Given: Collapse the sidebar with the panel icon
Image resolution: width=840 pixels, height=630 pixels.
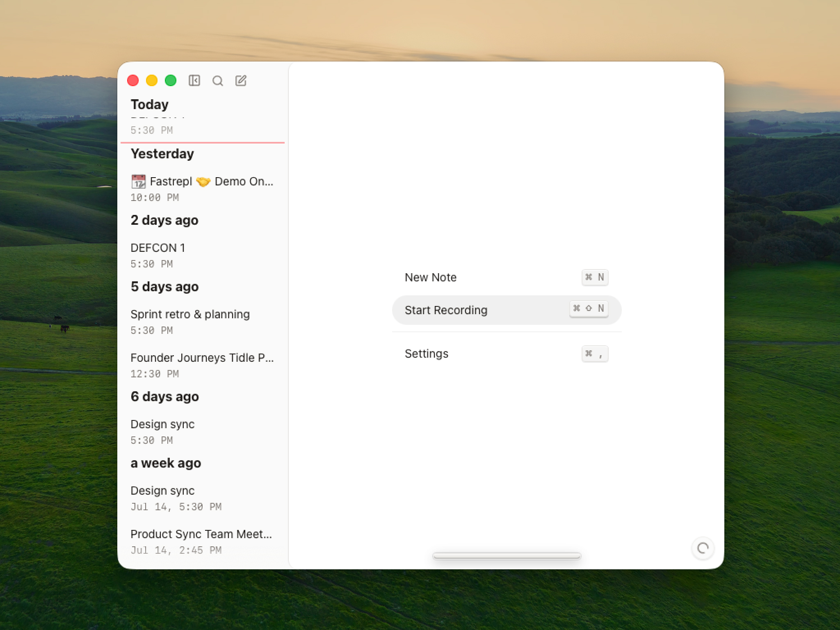Looking at the screenshot, I should pos(194,80).
